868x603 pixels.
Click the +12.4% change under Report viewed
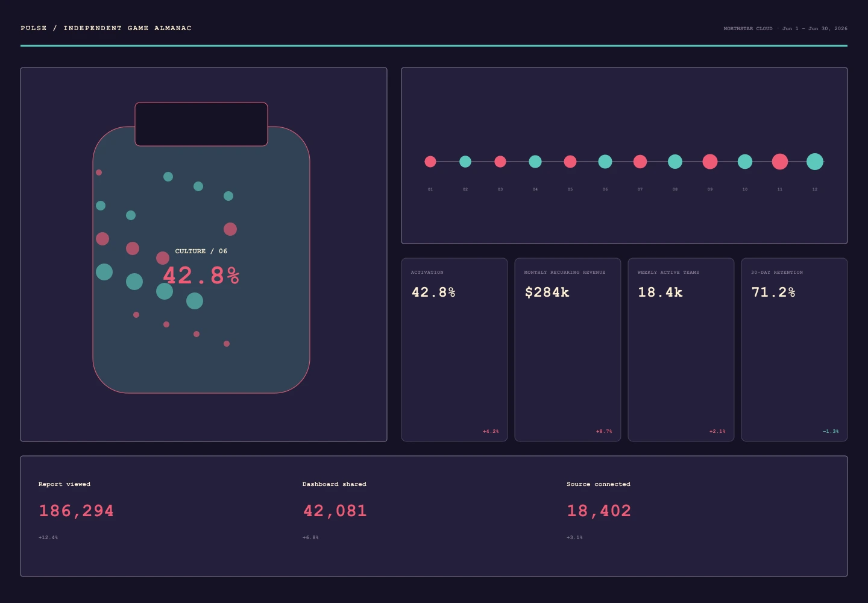48,537
